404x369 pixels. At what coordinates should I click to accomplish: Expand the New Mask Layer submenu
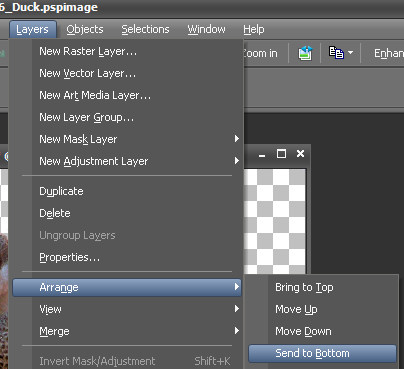click(127, 139)
